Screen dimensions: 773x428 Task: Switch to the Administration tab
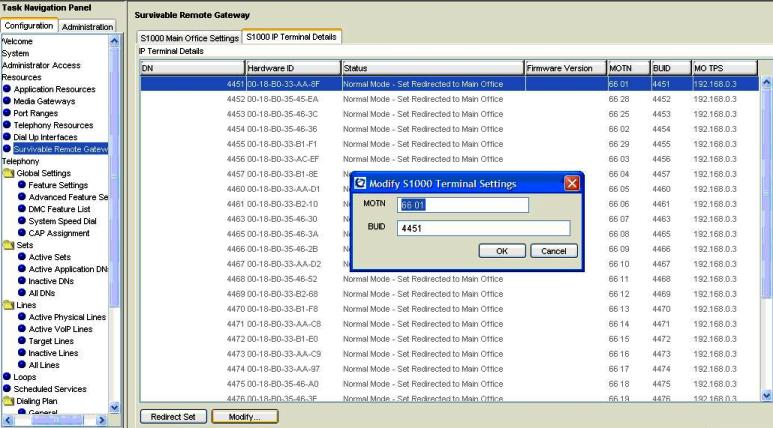(x=88, y=26)
